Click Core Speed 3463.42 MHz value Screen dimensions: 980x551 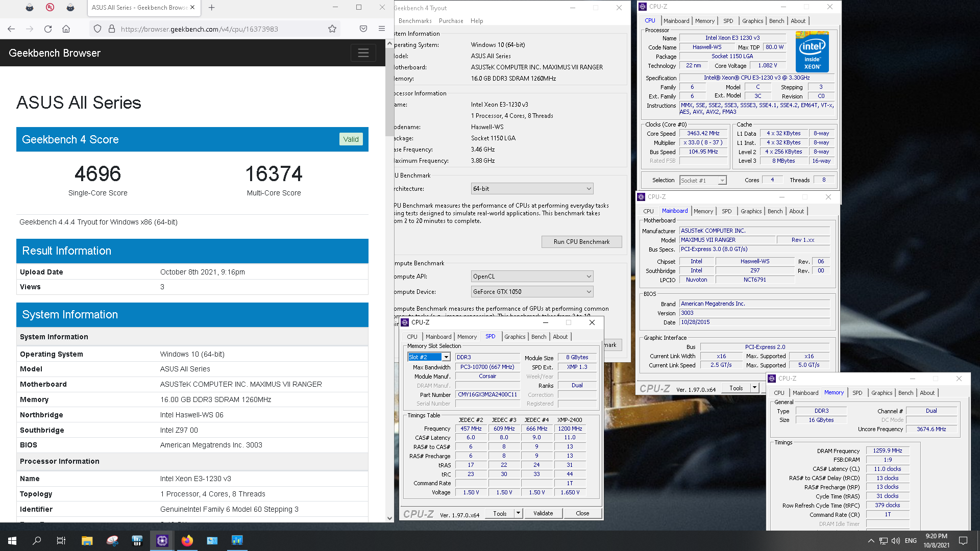tap(703, 134)
